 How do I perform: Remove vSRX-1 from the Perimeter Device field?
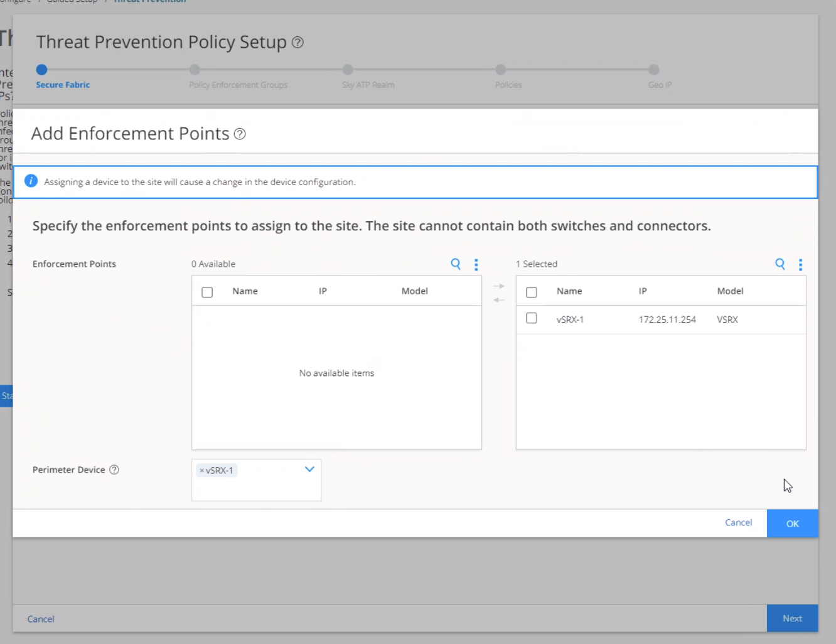click(201, 470)
